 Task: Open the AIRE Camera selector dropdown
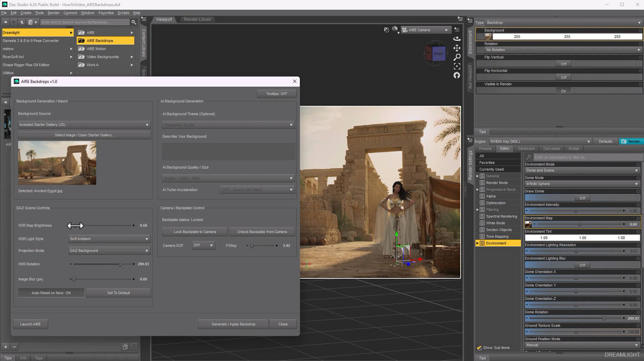coord(425,30)
